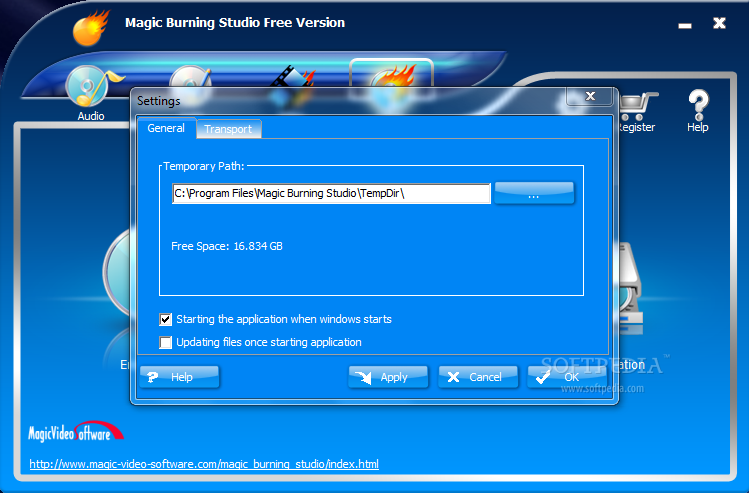Close the Magic Burning Studio window

coord(719,23)
